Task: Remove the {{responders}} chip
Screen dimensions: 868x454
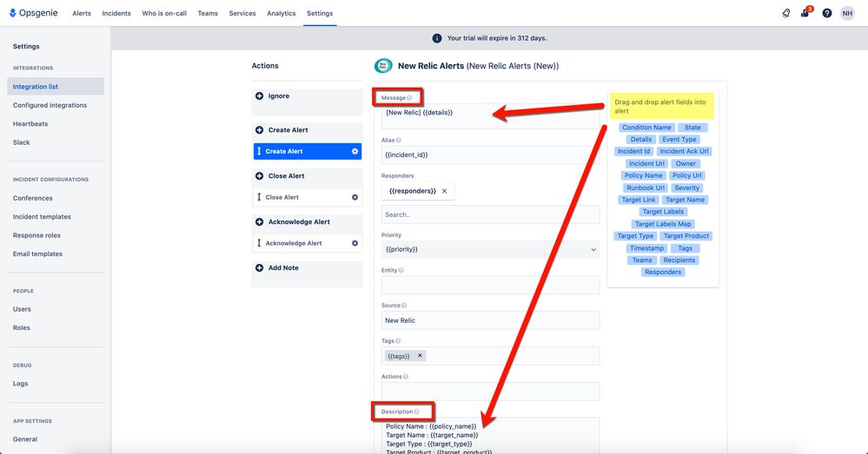Action: 444,191
